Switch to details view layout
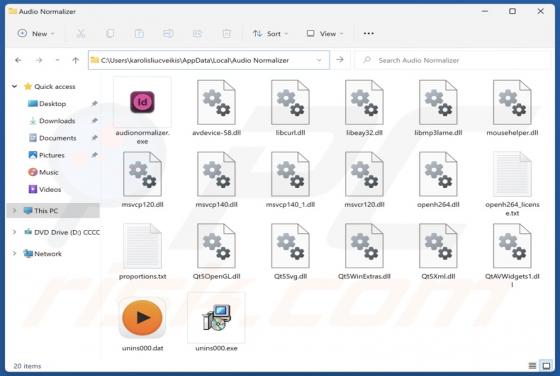The width and height of the screenshot is (560, 376). pos(532,366)
